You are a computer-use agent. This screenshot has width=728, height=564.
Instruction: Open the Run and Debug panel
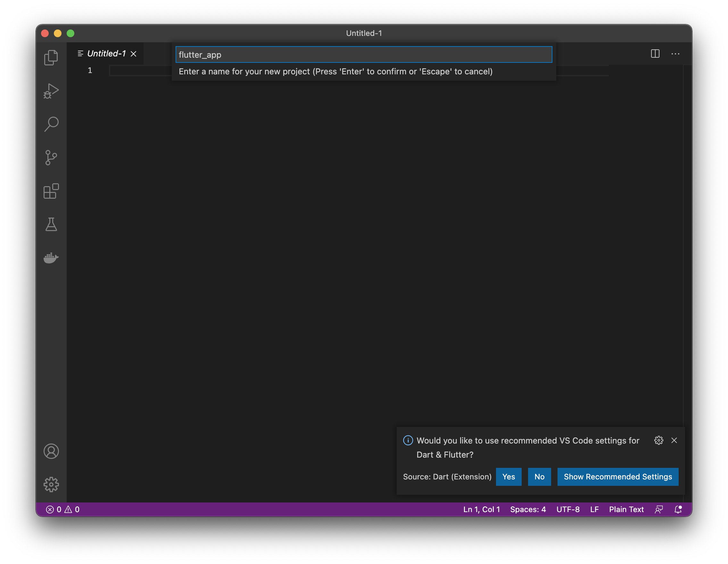coord(51,90)
